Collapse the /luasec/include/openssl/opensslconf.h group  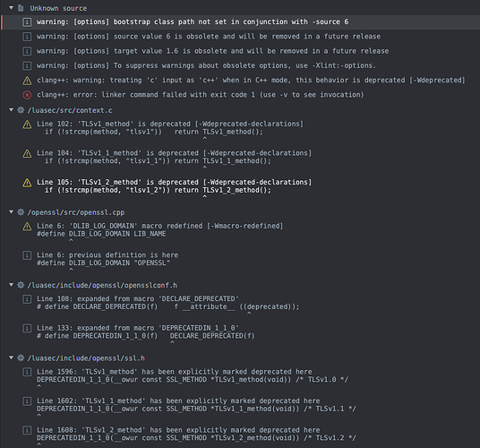(x=11, y=285)
